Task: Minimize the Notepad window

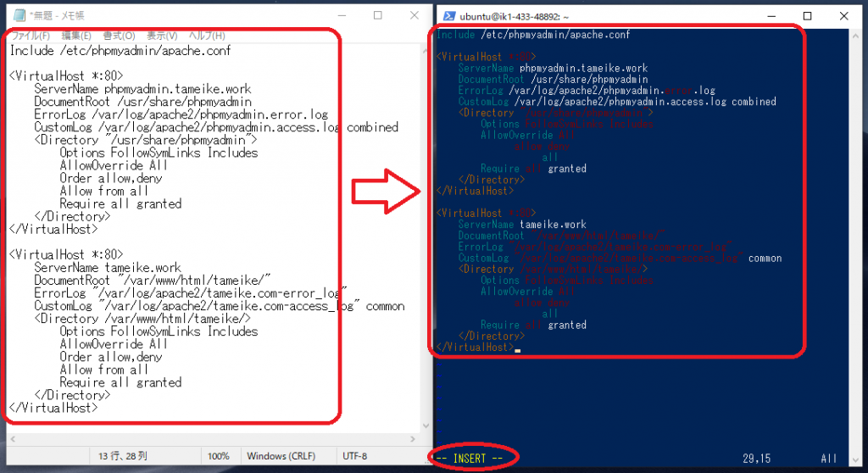Action: tap(340, 16)
